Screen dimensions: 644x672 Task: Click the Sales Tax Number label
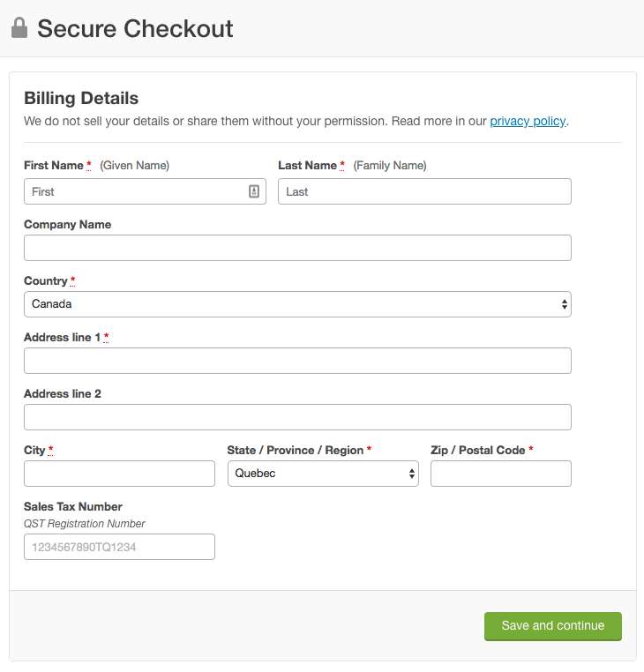point(73,506)
